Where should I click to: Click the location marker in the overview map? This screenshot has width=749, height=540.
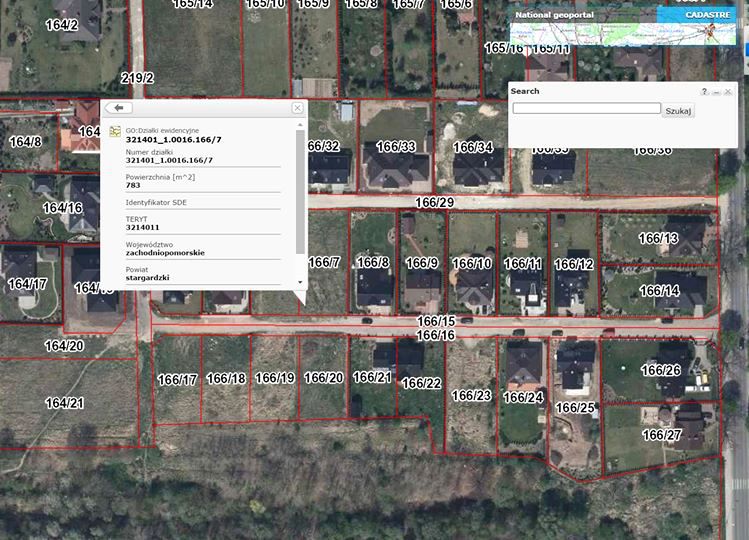point(711,30)
